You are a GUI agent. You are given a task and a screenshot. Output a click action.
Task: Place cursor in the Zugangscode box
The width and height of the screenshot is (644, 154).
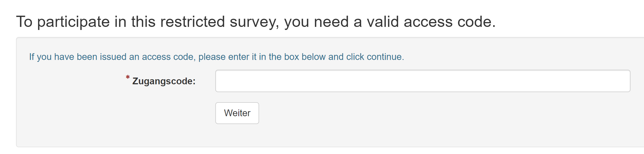423,81
